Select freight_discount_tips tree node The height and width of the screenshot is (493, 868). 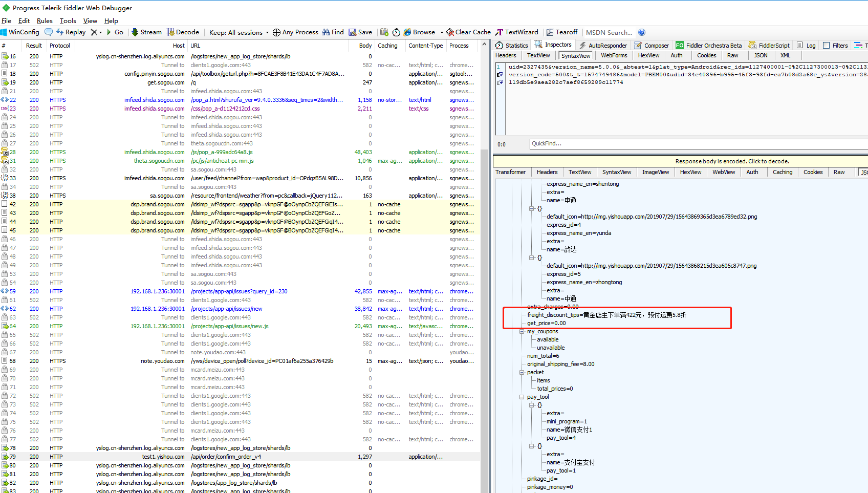point(606,315)
